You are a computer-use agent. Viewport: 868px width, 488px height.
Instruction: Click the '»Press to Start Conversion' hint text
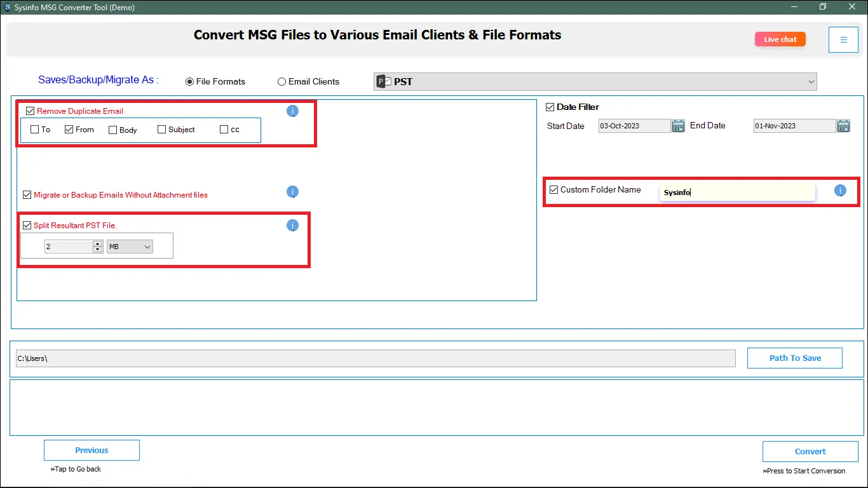(x=804, y=471)
